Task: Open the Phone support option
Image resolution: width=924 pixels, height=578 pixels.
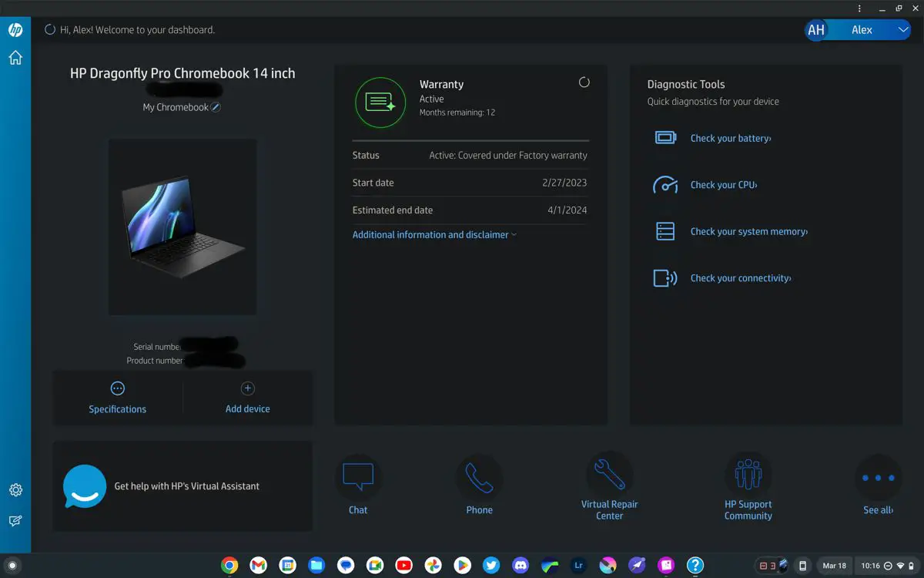Action: click(x=479, y=486)
